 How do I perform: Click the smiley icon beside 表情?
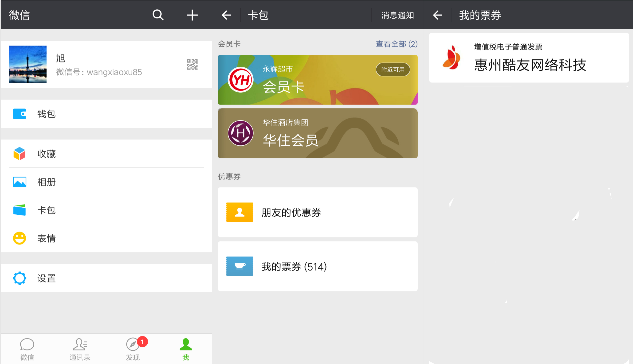pyautogui.click(x=20, y=238)
